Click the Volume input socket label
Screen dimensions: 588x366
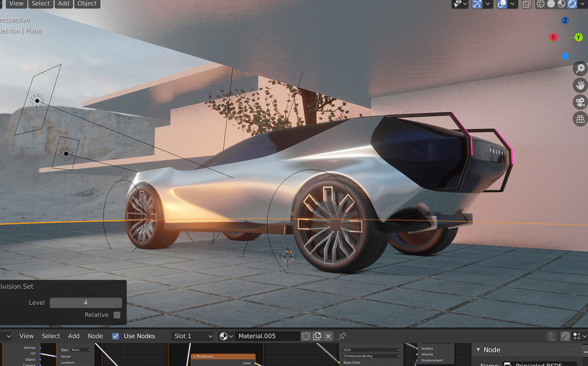(427, 354)
